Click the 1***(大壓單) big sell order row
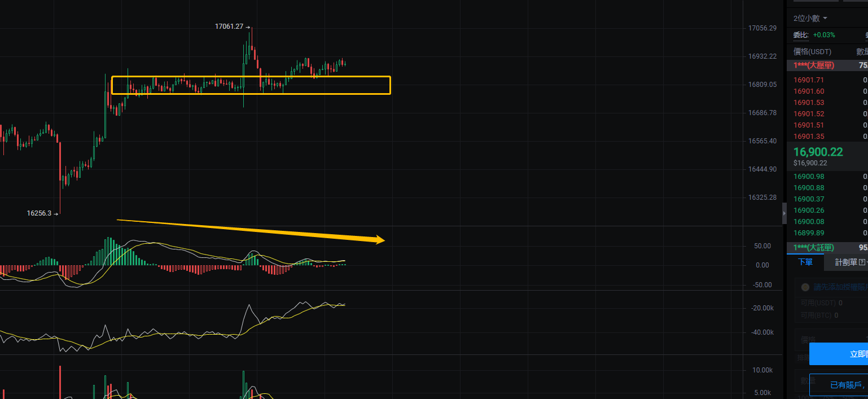This screenshot has height=399, width=868. coord(827,65)
